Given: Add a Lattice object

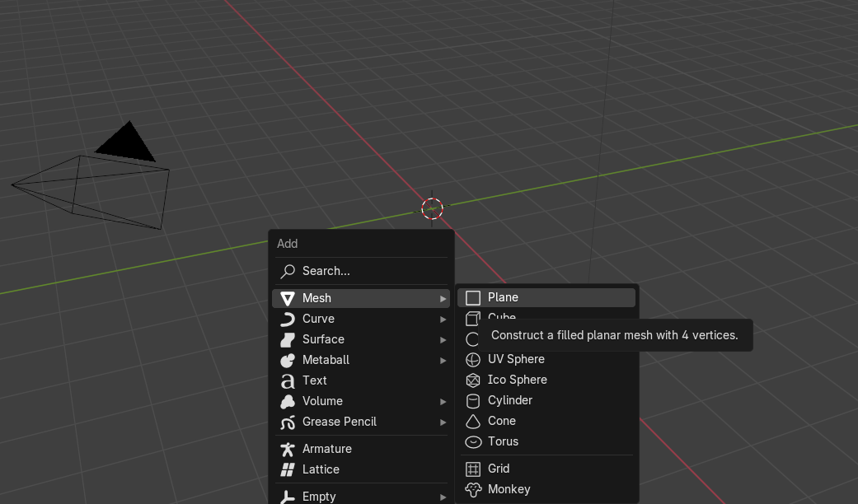Looking at the screenshot, I should coord(361,469).
